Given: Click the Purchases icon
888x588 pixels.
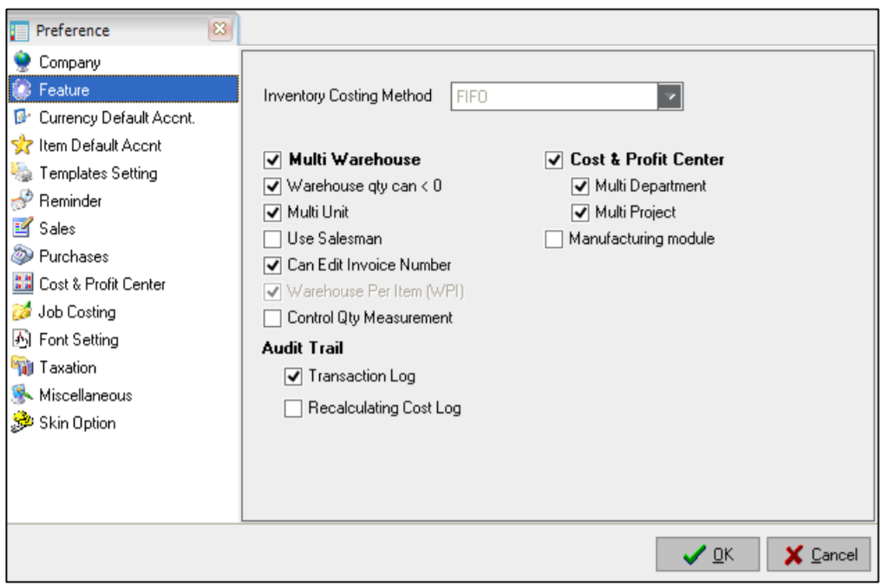Looking at the screenshot, I should tap(22, 256).
